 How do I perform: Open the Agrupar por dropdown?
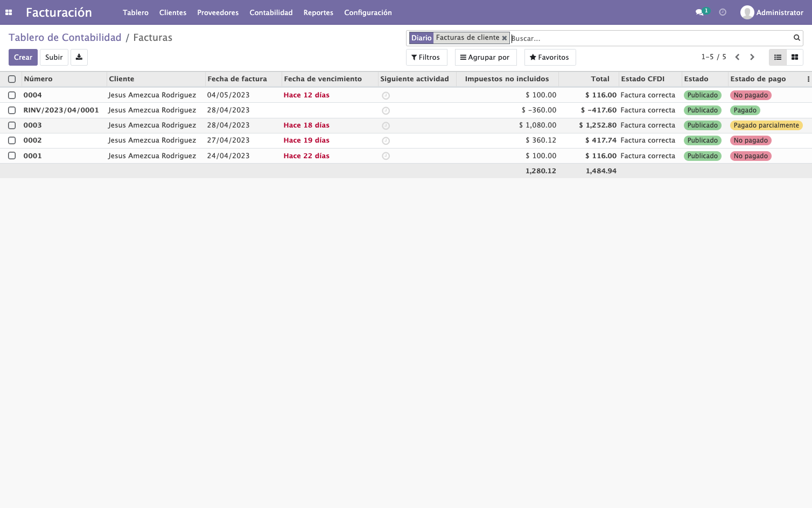pos(485,57)
